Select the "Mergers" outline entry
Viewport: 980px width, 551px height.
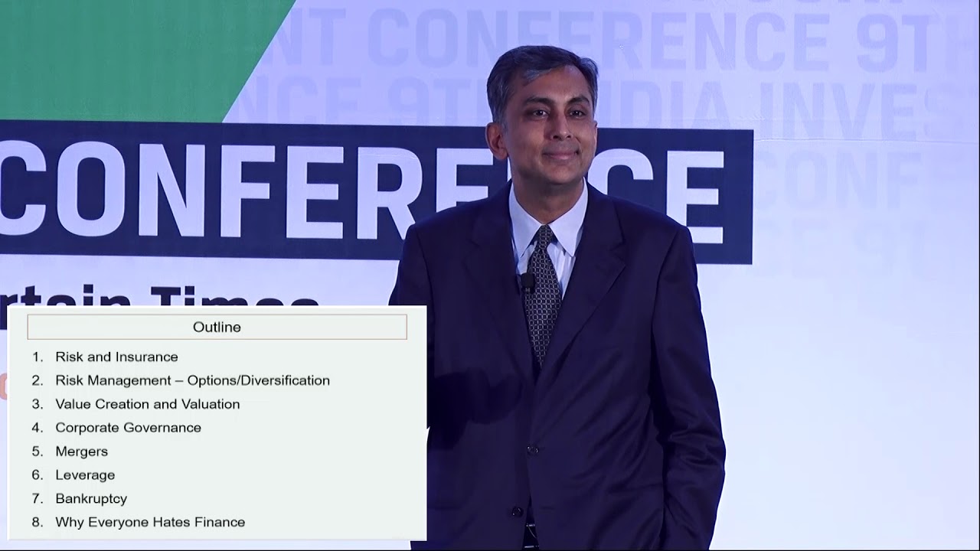coord(81,452)
